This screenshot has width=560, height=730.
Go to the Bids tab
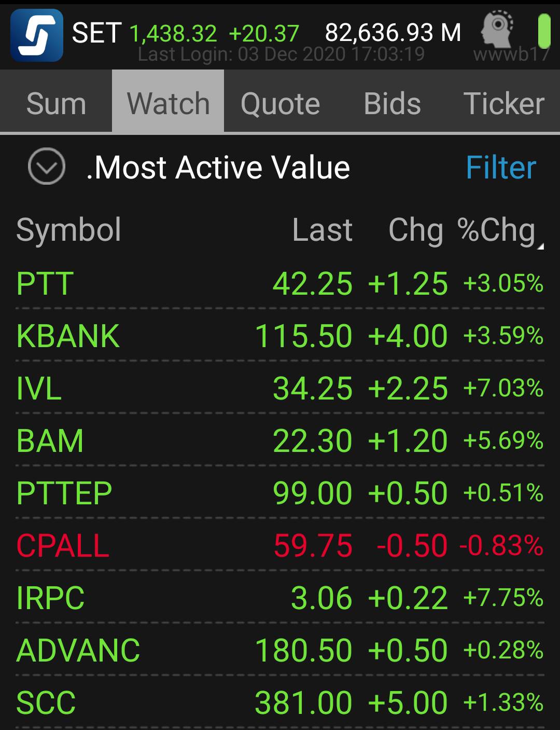pyautogui.click(x=392, y=103)
